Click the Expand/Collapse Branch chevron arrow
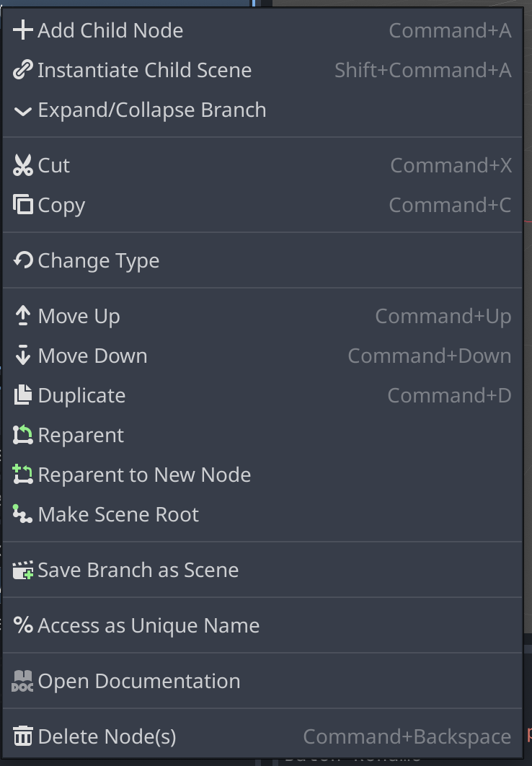This screenshot has height=766, width=532. pos(22,110)
